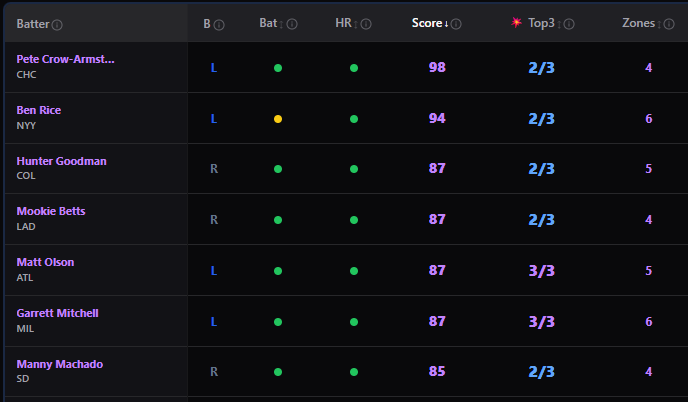688x402 pixels.
Task: Open info icon next to Top3 header
Action: [x=569, y=24]
